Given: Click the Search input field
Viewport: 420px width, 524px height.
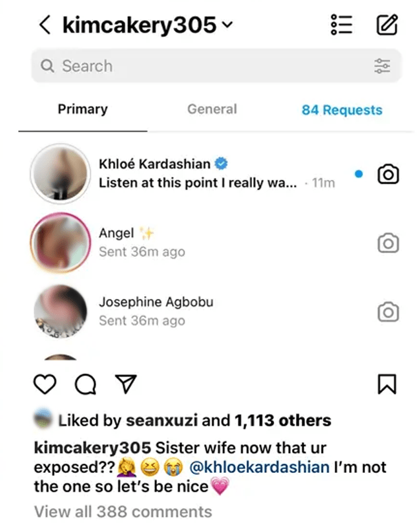Looking at the screenshot, I should click(x=207, y=66).
